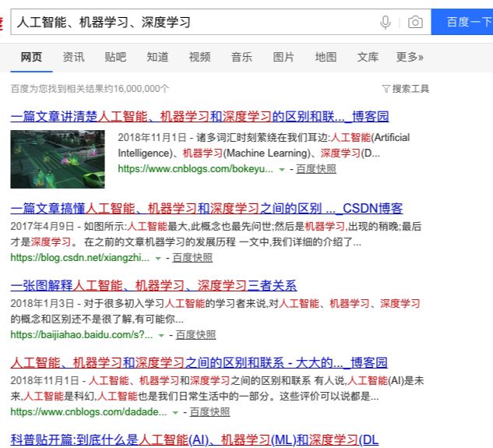The image size is (493, 448).
Task: Click the camera image search icon
Action: 415,23
